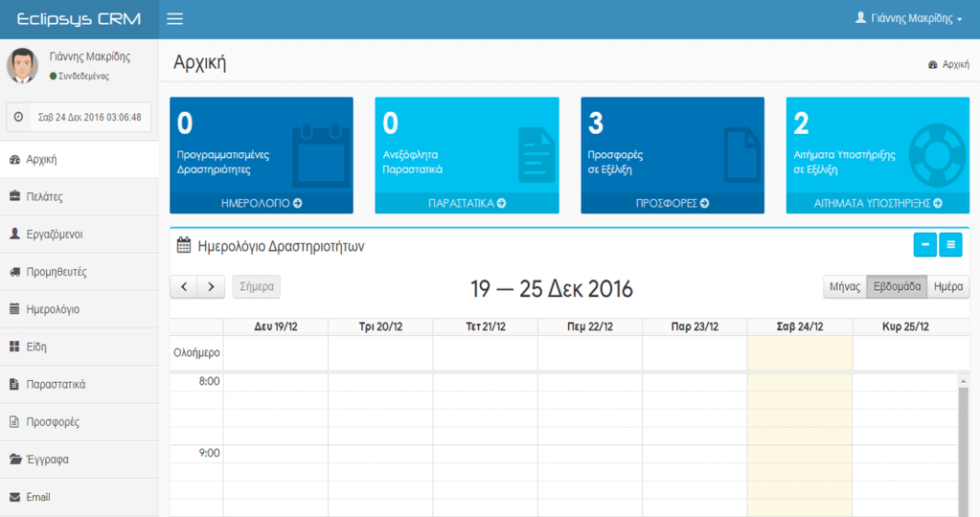Click the lifebuoy icon on support requests card

tap(938, 153)
